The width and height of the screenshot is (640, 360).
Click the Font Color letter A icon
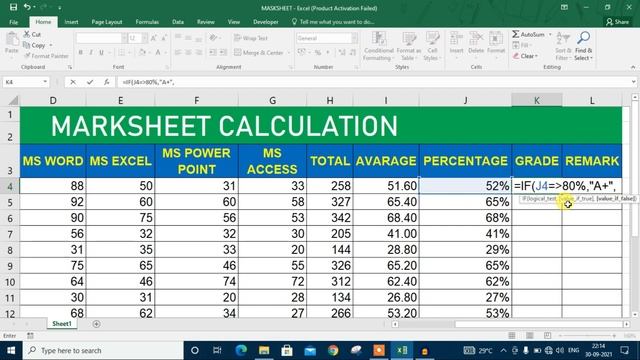coord(158,53)
